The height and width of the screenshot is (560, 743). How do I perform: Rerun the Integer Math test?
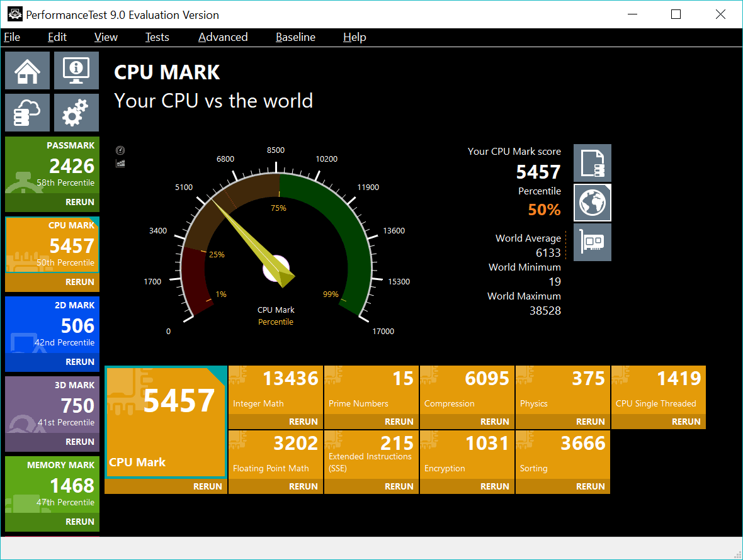[x=276, y=422]
